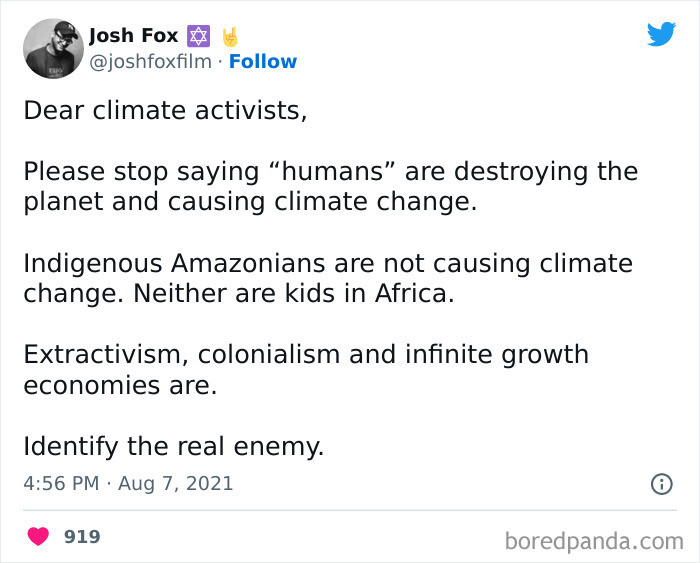Click the "Identify the real enemy." line

173,446
